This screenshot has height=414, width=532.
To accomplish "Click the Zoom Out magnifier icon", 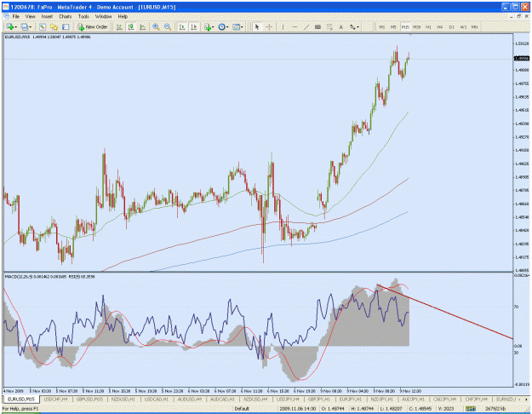I will pos(168,26).
